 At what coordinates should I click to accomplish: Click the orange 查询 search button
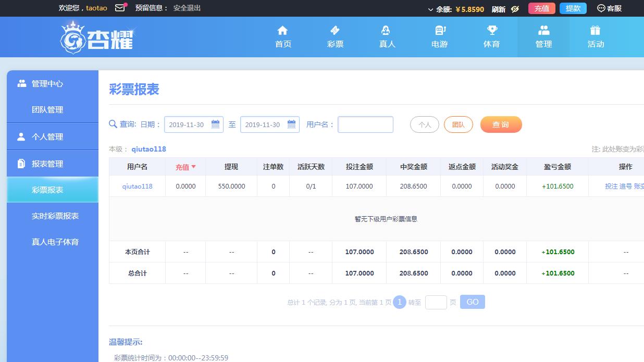pyautogui.click(x=501, y=124)
